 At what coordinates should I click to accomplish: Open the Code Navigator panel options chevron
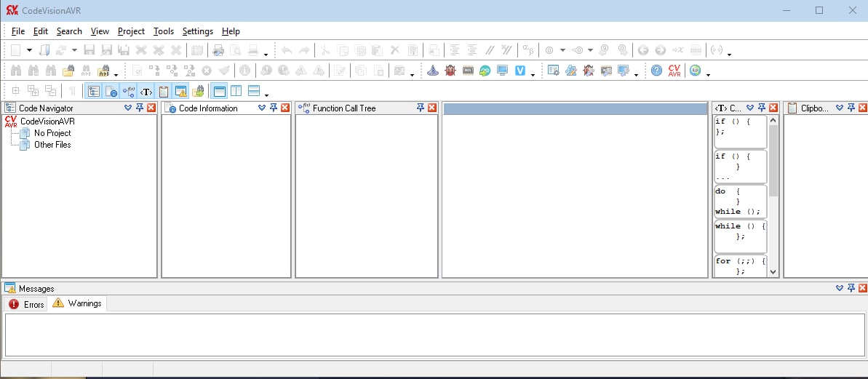(128, 108)
